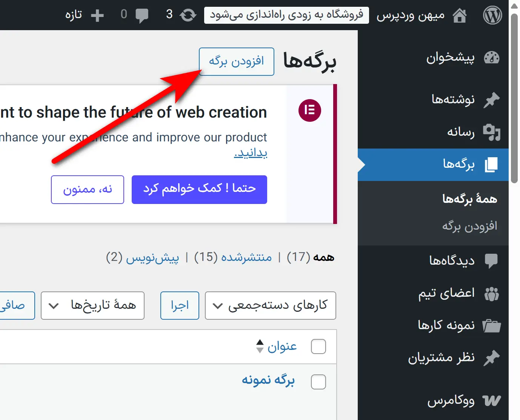Toggle select-all checkbox beside عنوان header
Screen dimensions: 520x420
[318, 346]
